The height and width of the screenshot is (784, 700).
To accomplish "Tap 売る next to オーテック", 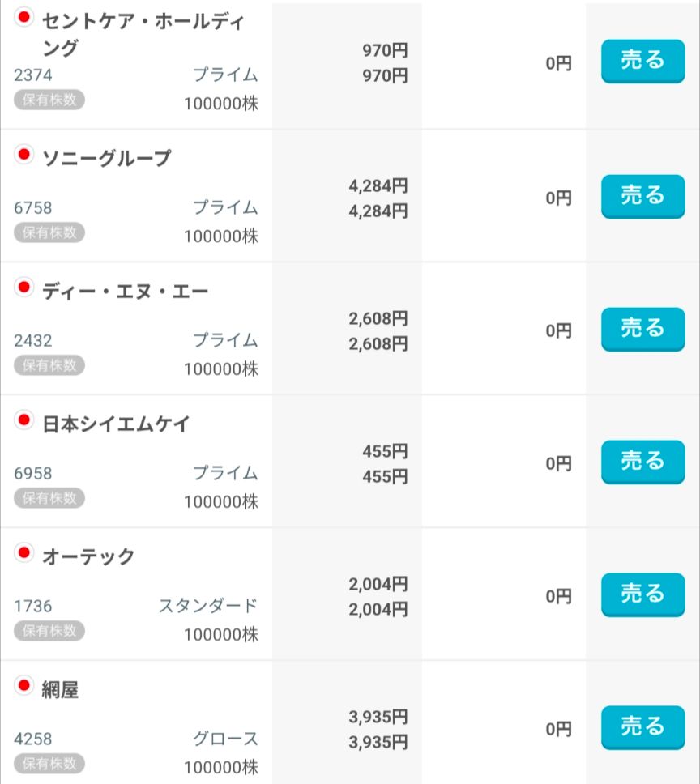I will tap(642, 594).
